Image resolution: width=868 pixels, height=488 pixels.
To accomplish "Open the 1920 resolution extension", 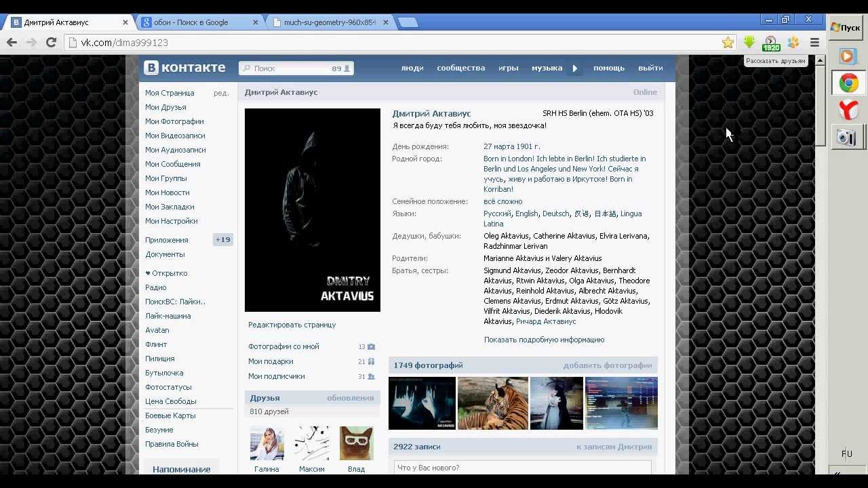I will (771, 43).
